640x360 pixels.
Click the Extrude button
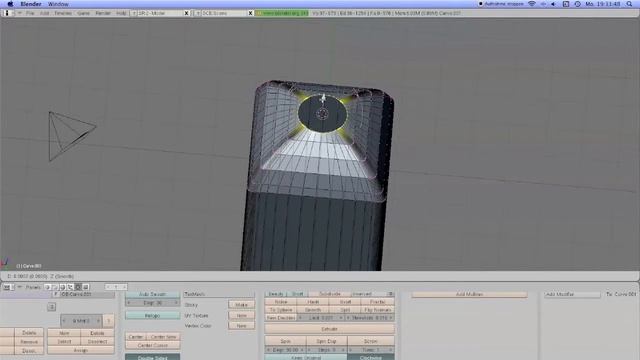[x=329, y=329]
